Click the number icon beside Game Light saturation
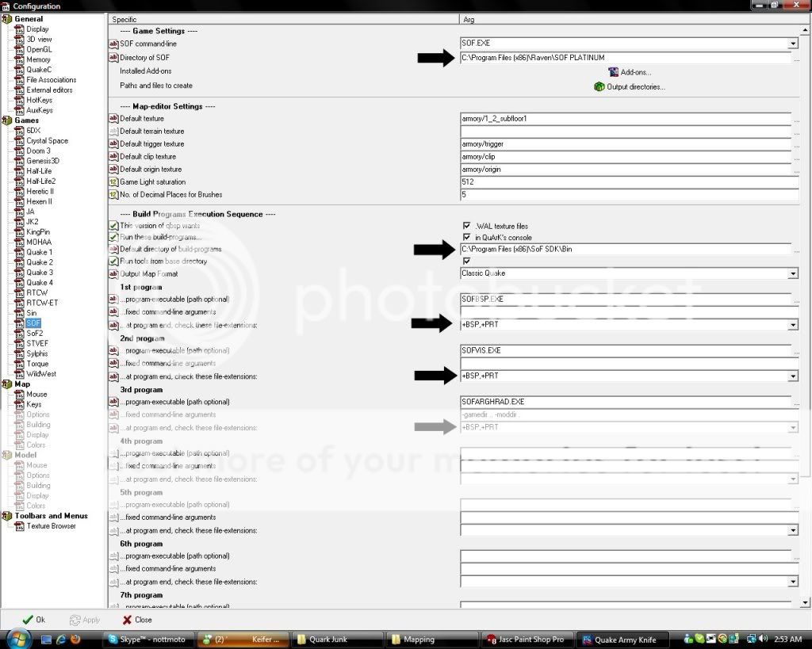The width and height of the screenshot is (812, 649). (x=113, y=182)
